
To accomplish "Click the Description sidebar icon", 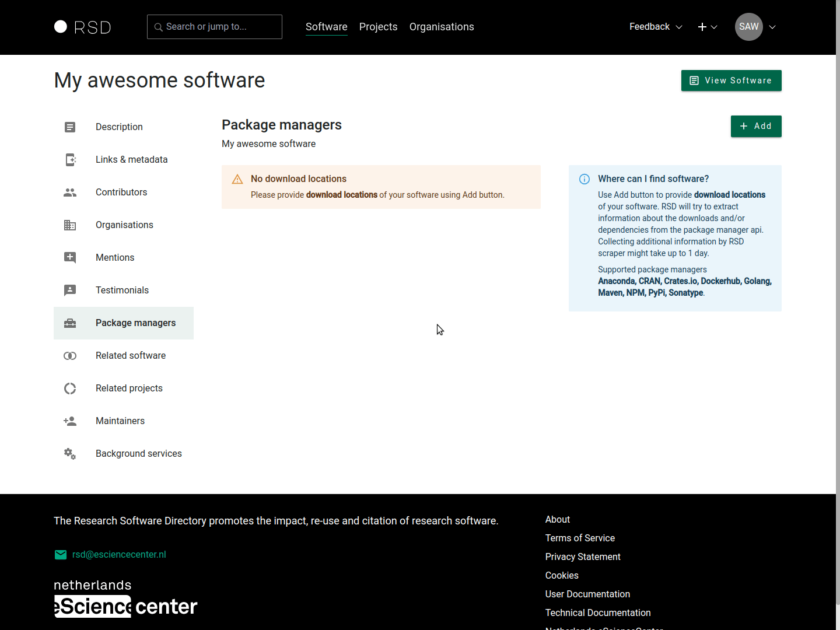I will pyautogui.click(x=70, y=127).
